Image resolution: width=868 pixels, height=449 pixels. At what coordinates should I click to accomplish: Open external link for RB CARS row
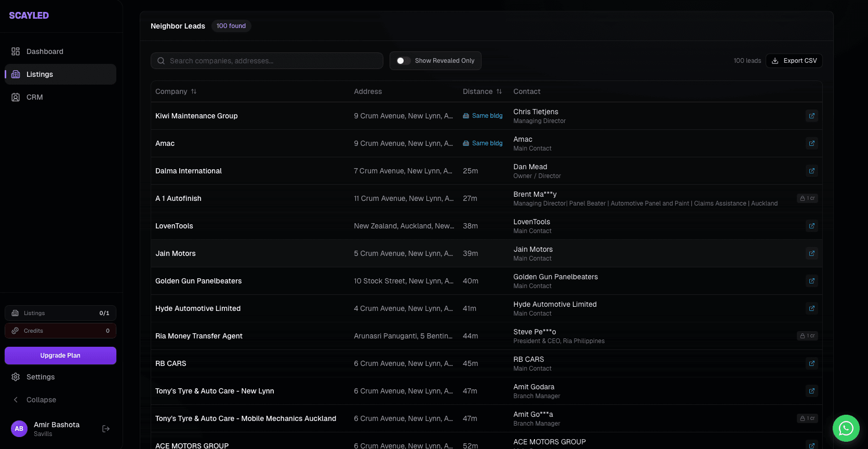pos(811,363)
